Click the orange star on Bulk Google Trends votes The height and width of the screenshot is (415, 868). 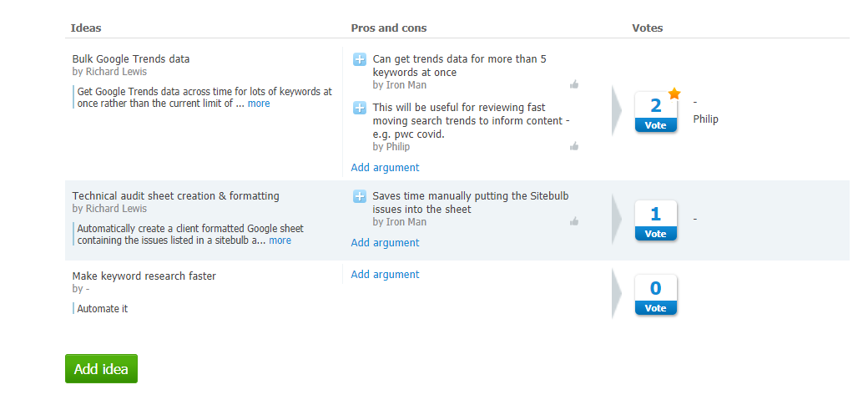coord(674,94)
